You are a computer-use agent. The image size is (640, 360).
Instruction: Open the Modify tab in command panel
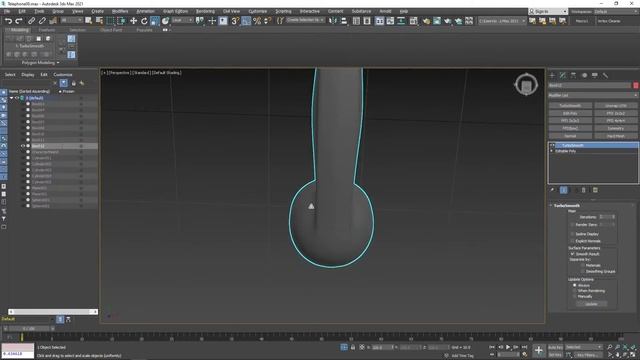tap(563, 76)
